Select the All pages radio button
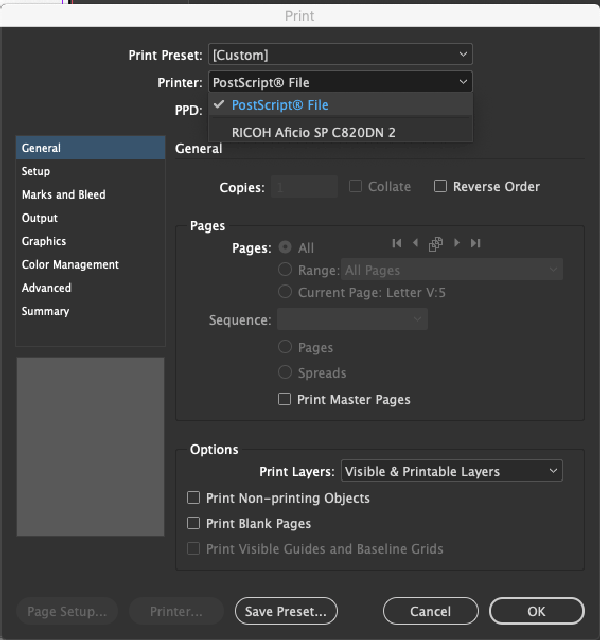Viewport: 600px width, 640px height. coord(285,247)
